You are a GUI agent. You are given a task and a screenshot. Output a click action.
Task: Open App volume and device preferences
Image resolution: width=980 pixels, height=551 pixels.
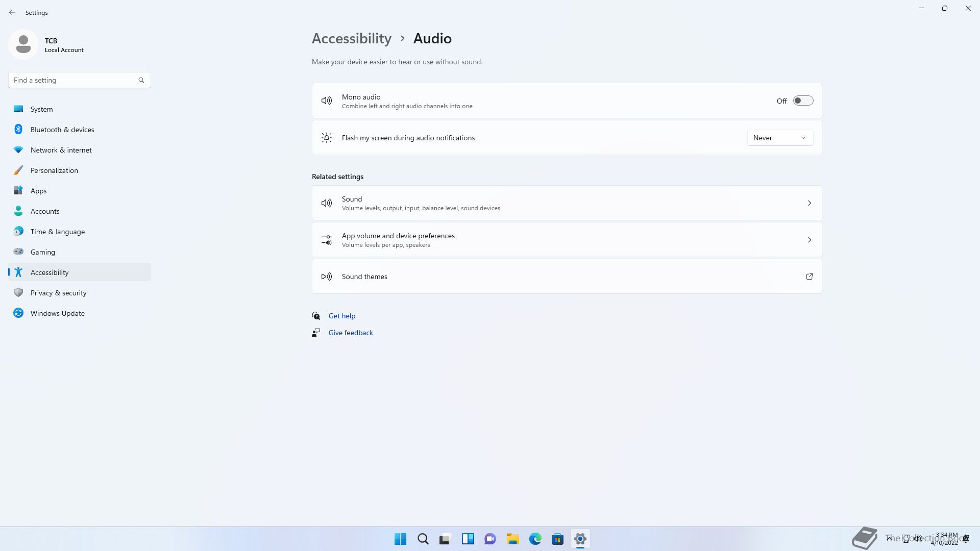point(567,240)
